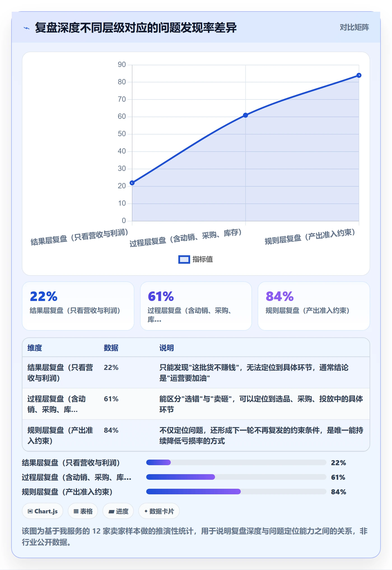Click the lightning icon beside the title
The width and height of the screenshot is (392, 570).
[27, 28]
